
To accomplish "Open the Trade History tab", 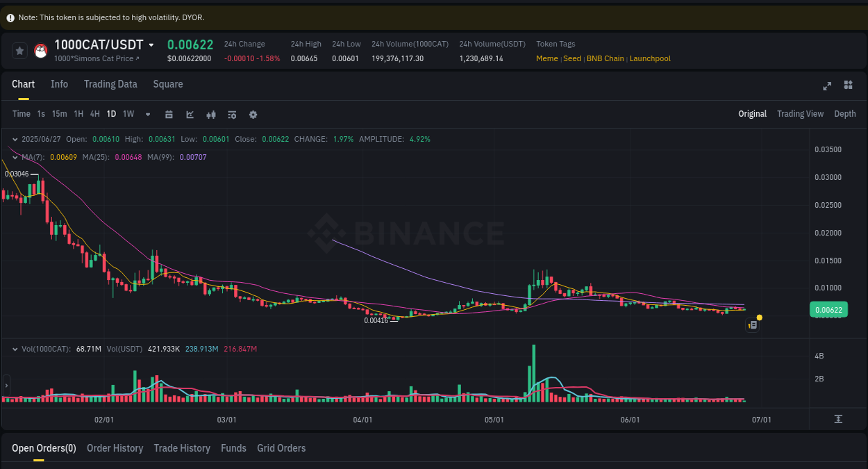I will (182, 448).
